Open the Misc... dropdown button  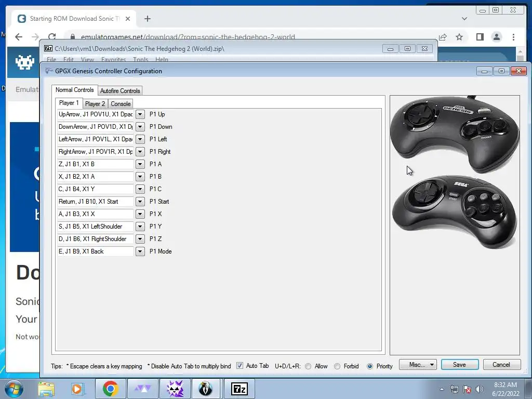[x=418, y=365]
